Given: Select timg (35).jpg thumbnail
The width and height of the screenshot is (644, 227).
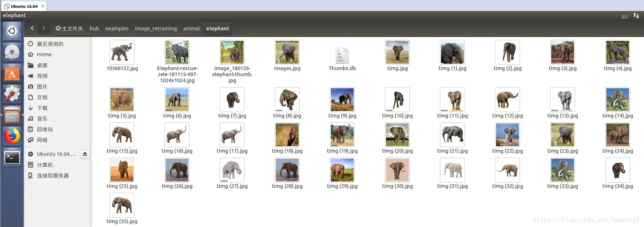Looking at the screenshot, I should pos(122,205).
